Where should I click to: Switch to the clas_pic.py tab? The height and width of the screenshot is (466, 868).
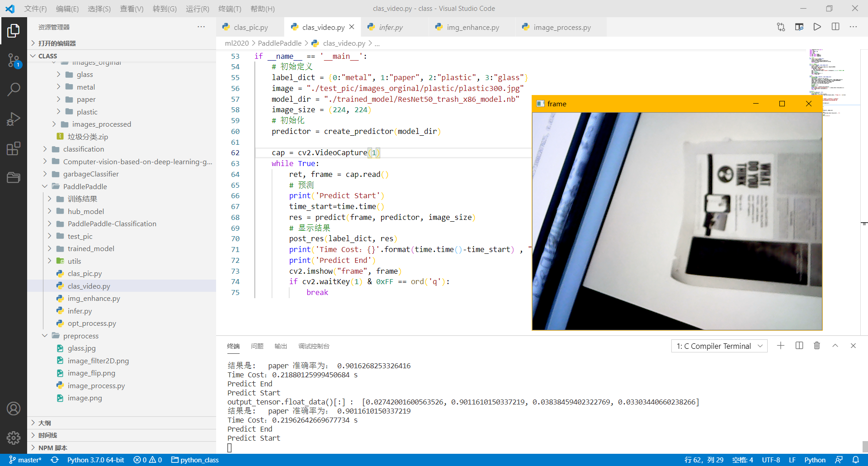point(250,27)
